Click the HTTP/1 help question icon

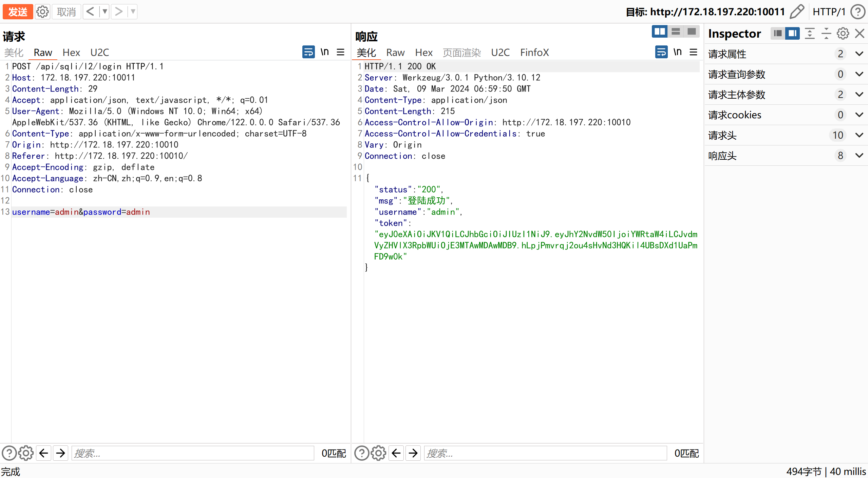click(857, 12)
